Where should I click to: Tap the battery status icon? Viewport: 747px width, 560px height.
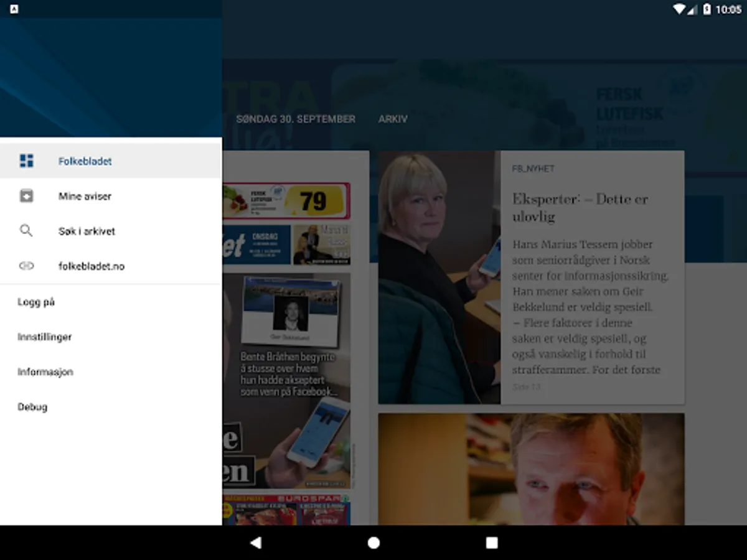(x=707, y=9)
